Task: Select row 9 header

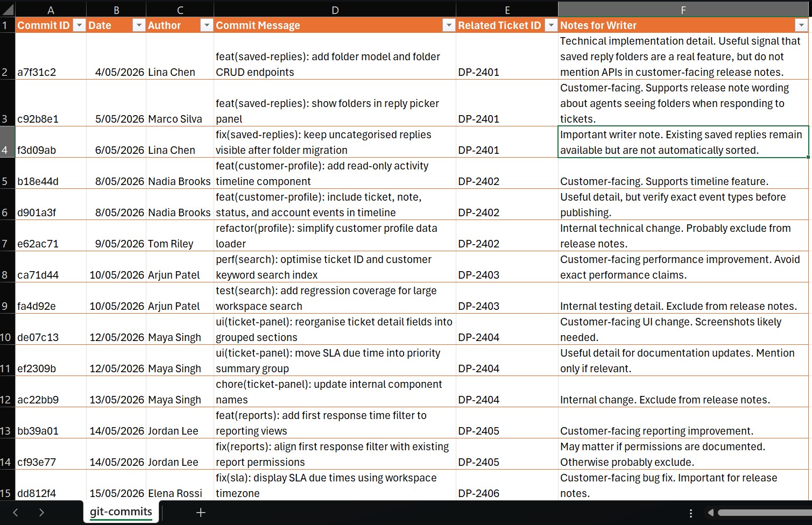Action: (8, 298)
